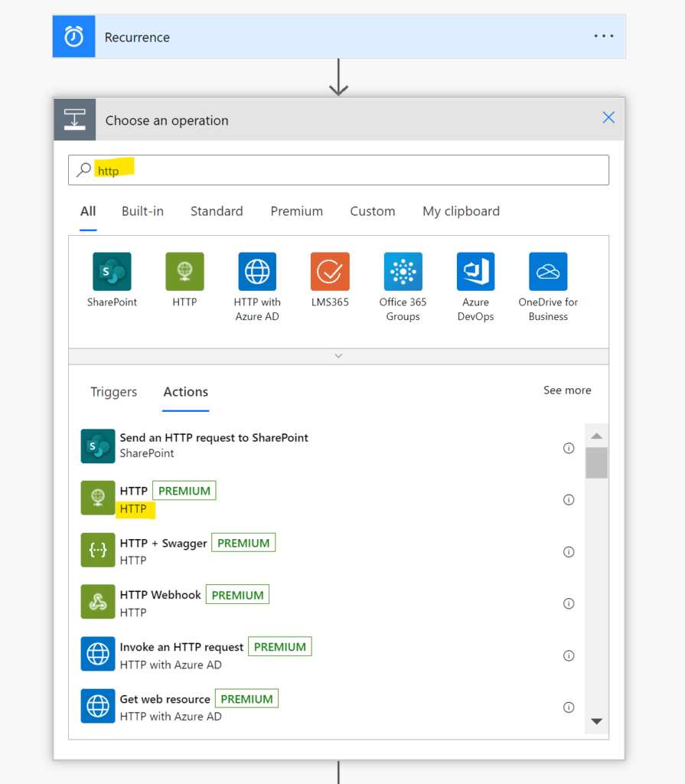Pick the HTTP with Azure AD connector
Screen dimensions: 685x784
pos(257,272)
